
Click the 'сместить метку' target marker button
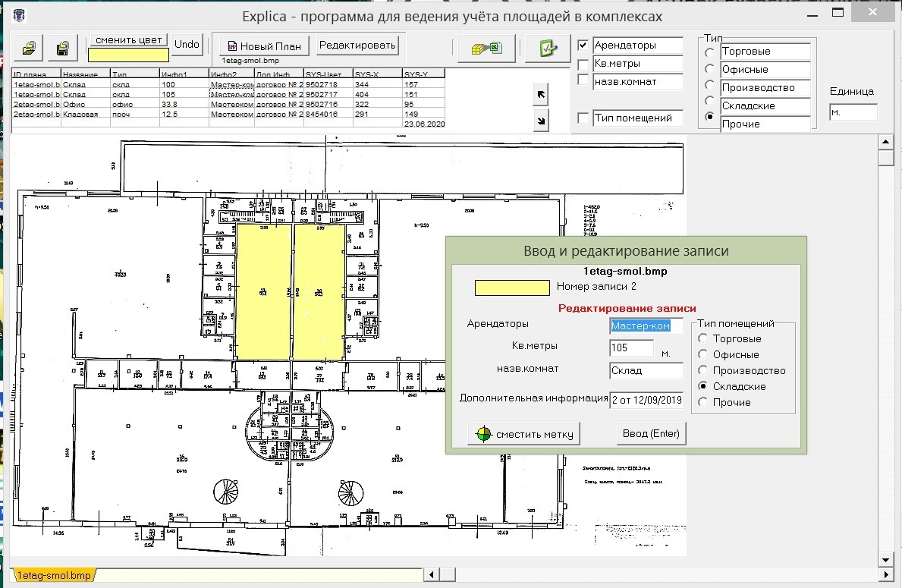(x=524, y=434)
